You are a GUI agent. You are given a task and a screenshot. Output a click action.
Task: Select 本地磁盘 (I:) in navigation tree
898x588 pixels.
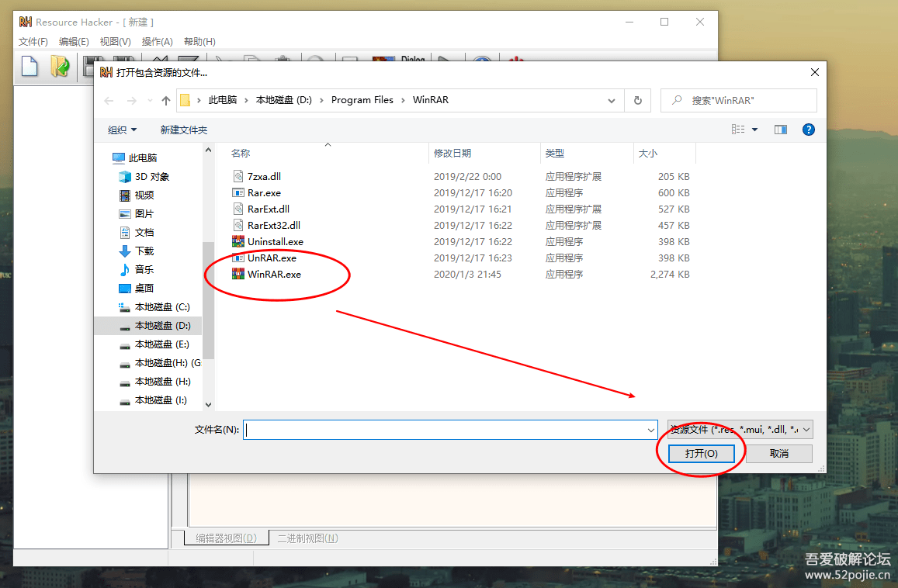[x=152, y=400]
